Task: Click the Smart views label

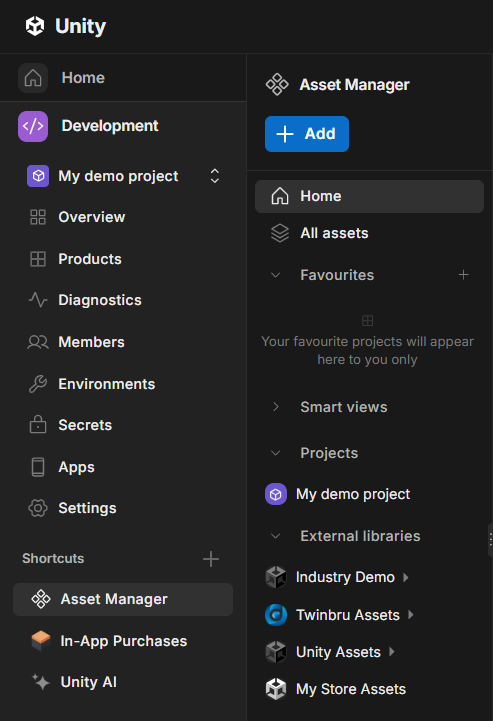Action: pos(344,407)
